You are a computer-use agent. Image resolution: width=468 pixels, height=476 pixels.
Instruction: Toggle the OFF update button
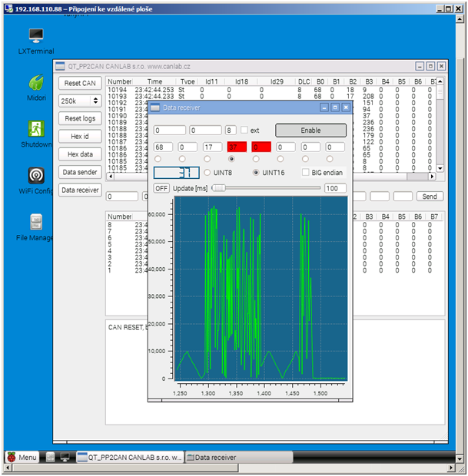[161, 188]
